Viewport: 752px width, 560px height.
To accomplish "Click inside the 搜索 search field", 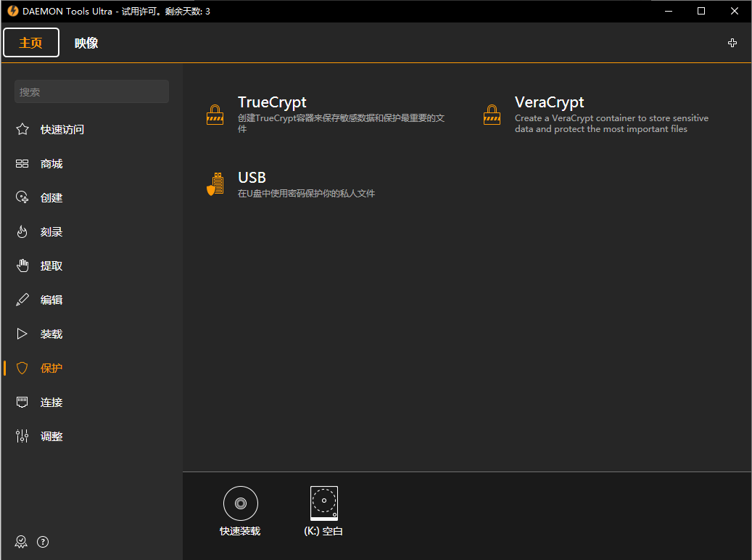I will [91, 91].
